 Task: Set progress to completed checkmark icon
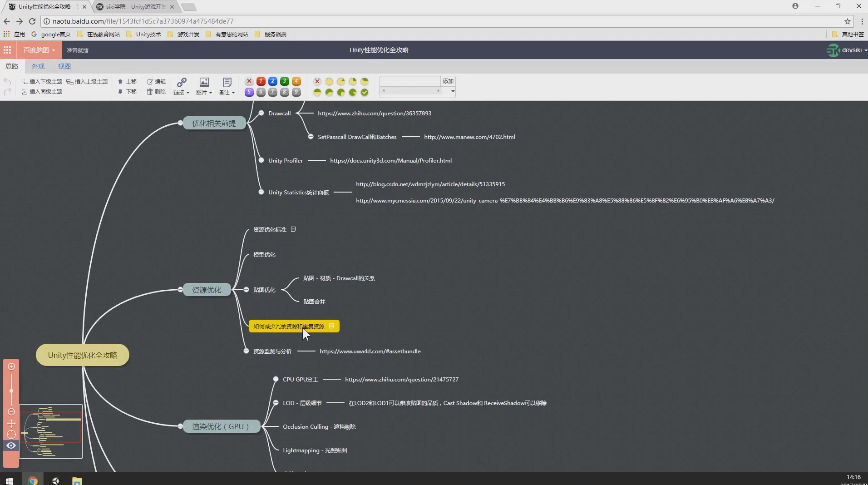click(x=365, y=92)
